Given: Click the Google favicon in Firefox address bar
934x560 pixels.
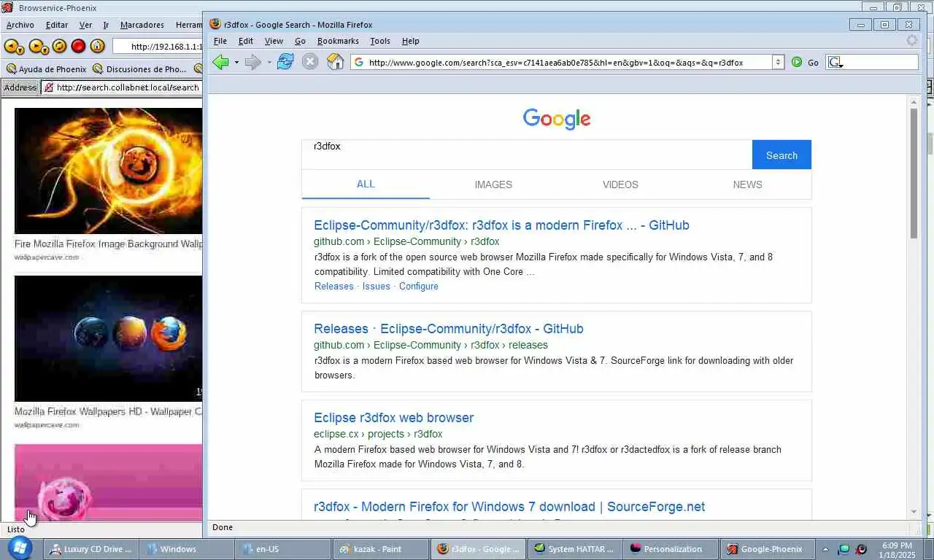Looking at the screenshot, I should pos(358,63).
